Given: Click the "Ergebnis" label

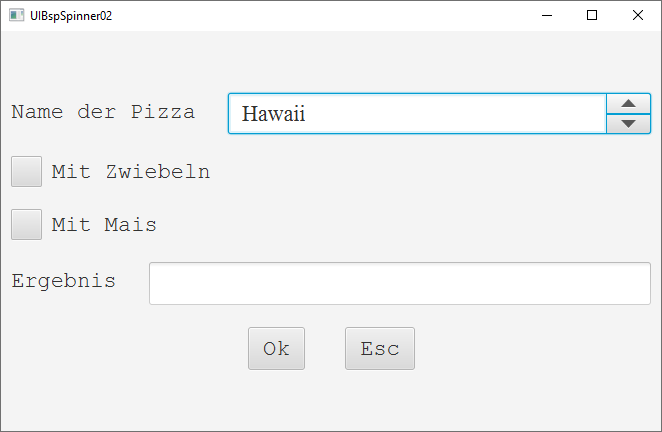Looking at the screenshot, I should point(64,281).
